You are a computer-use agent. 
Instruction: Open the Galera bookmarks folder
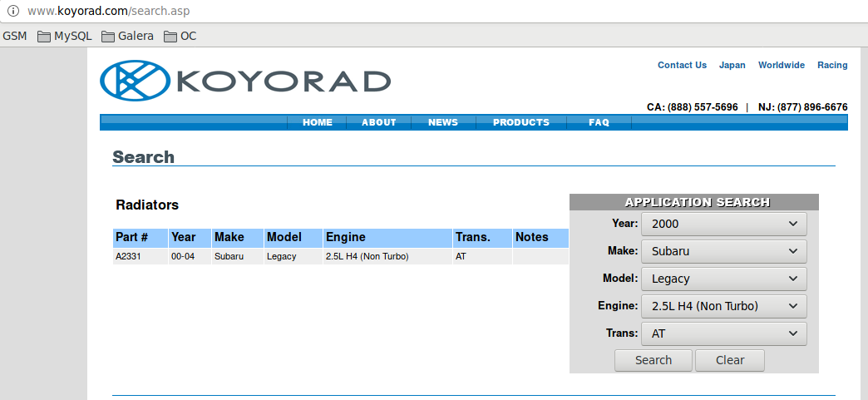127,36
